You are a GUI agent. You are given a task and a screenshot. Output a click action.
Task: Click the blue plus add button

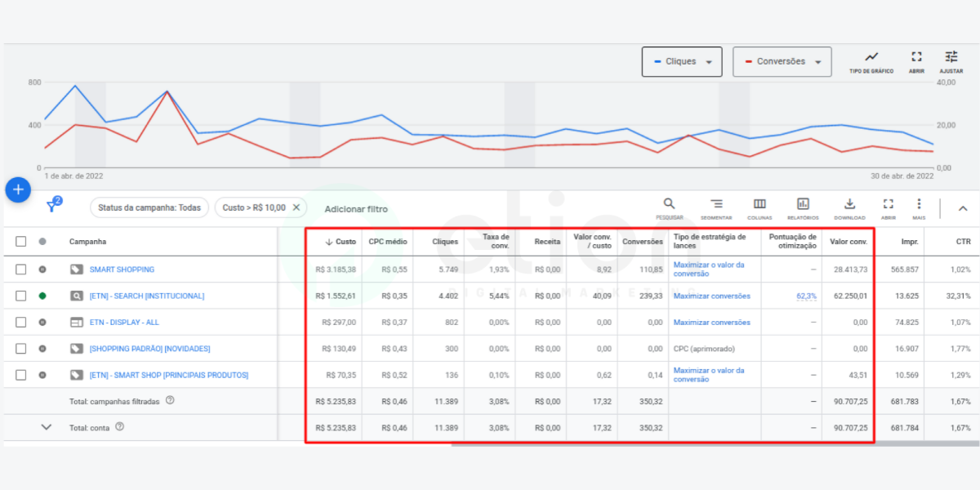18,189
